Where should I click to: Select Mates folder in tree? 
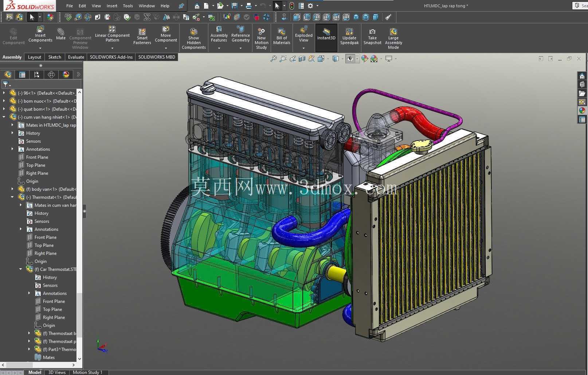(x=45, y=357)
